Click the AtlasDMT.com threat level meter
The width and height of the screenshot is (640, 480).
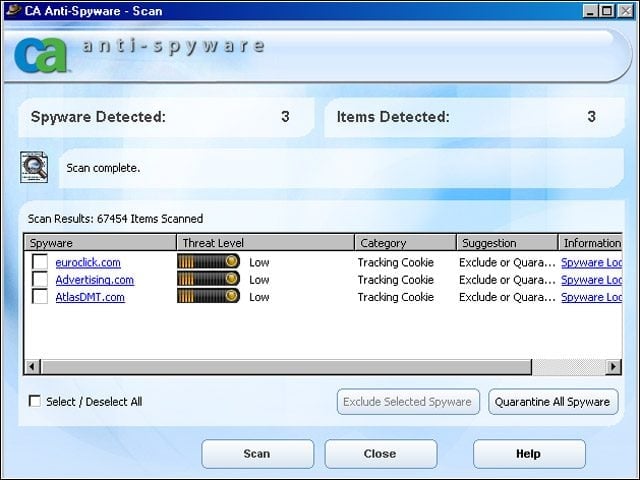208,296
